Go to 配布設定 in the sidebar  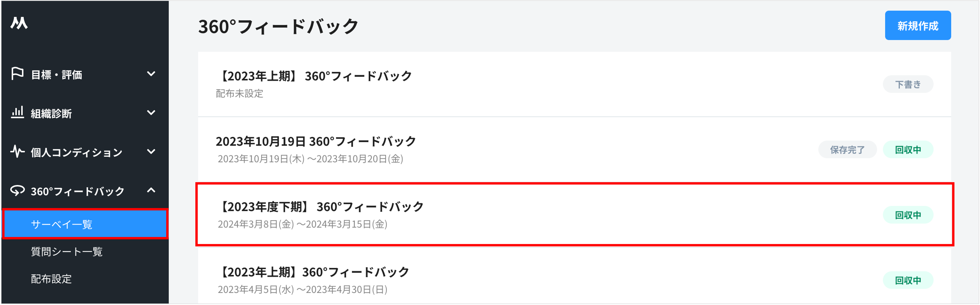[51, 279]
